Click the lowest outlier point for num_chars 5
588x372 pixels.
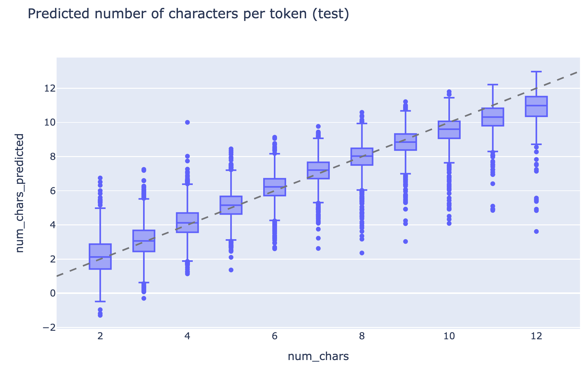pos(231,270)
